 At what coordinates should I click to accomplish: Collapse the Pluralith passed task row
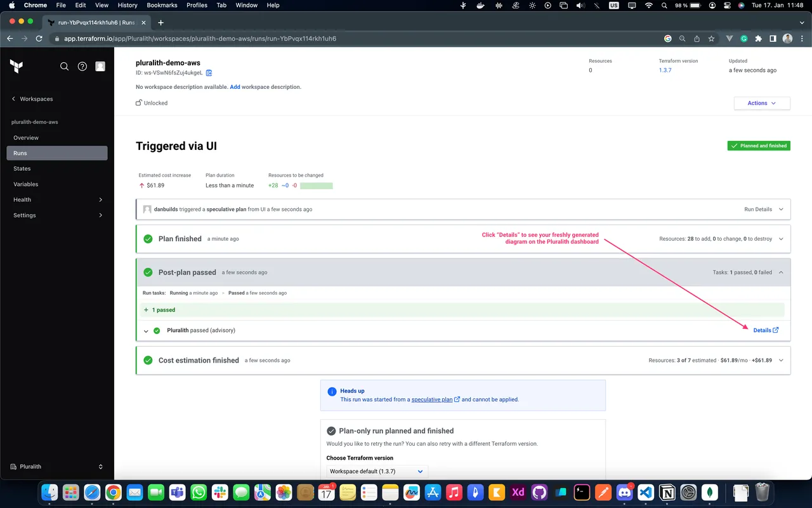(x=146, y=331)
